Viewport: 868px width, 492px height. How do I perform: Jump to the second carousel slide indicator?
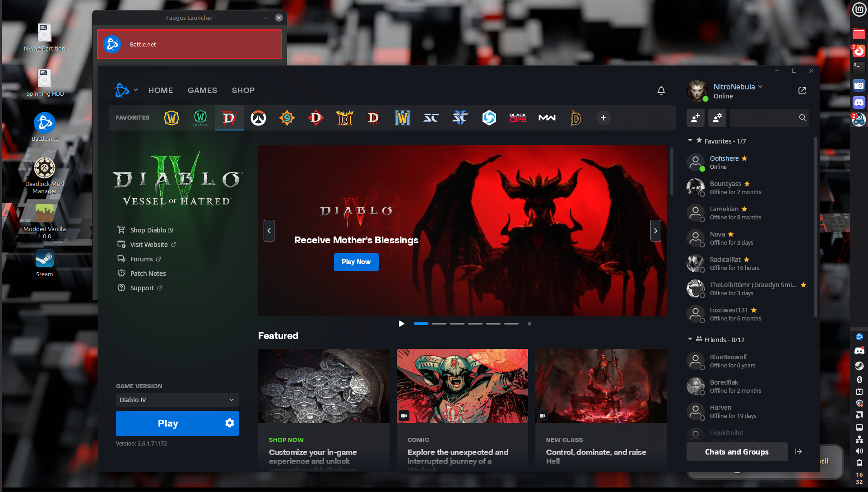(x=439, y=324)
